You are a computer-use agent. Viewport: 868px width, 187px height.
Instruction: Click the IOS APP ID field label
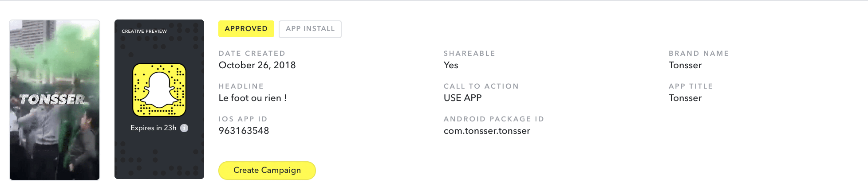pyautogui.click(x=243, y=119)
